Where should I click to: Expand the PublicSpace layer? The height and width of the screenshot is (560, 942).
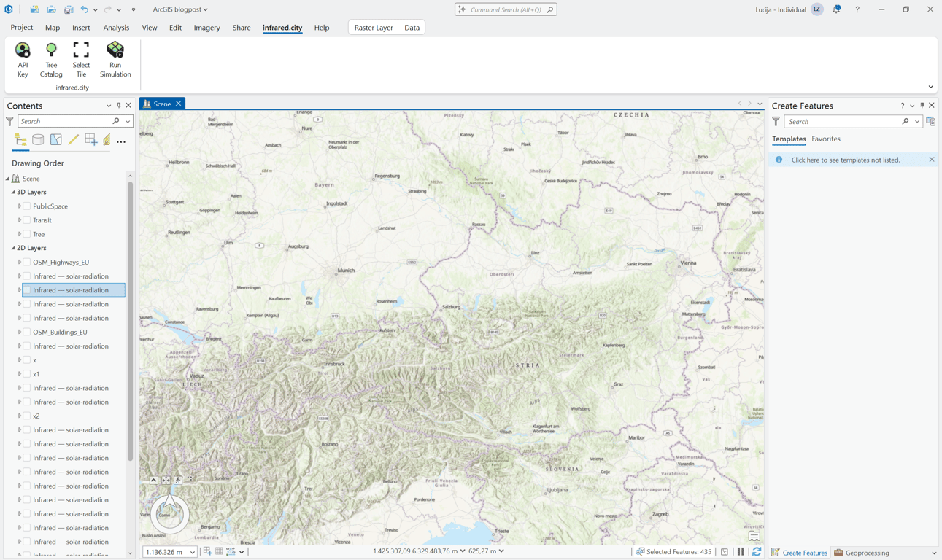tap(20, 206)
